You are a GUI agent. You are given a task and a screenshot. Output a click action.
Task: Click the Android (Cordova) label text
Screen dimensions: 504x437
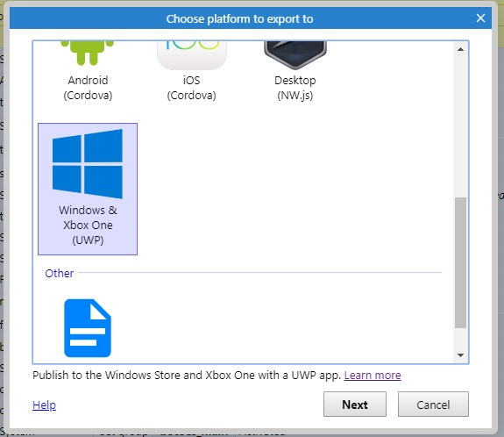[x=88, y=88]
